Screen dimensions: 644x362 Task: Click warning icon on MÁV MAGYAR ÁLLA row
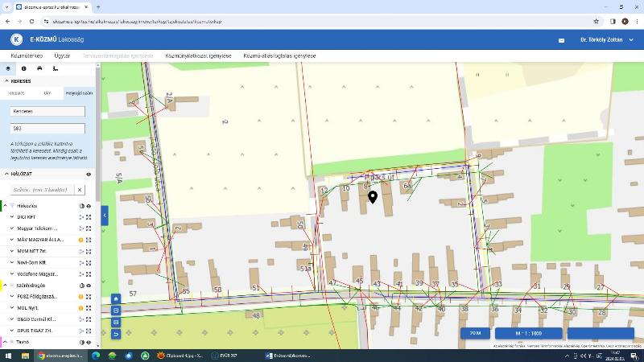click(x=81, y=240)
